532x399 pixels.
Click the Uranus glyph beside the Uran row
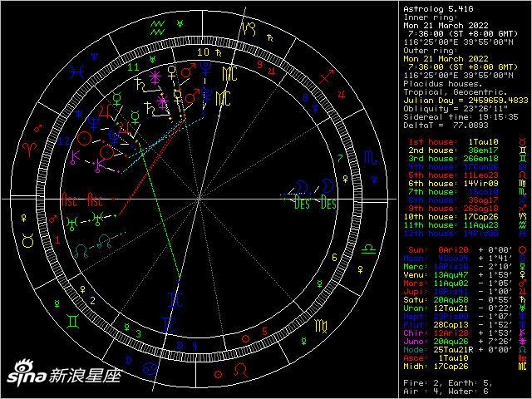[x=523, y=308]
